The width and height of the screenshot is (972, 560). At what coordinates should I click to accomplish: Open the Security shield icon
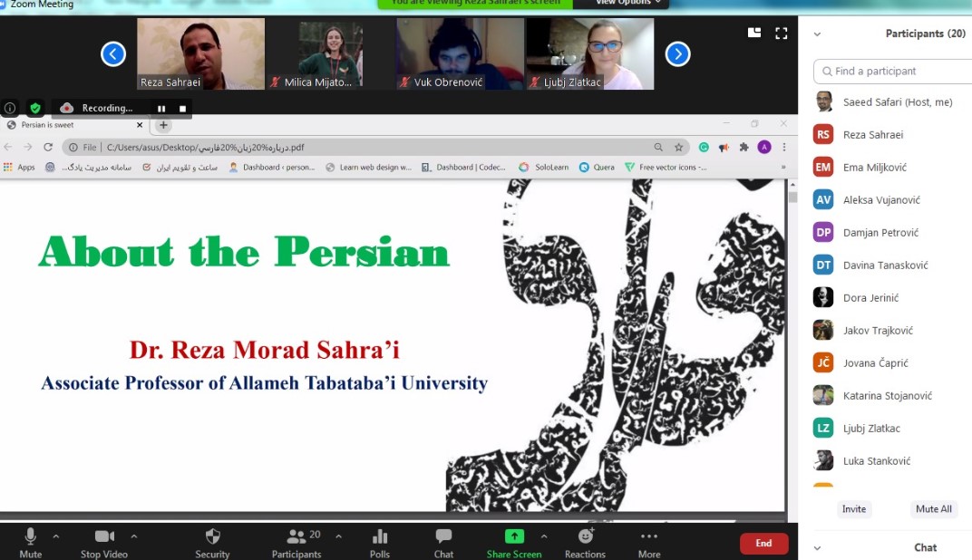coord(212,536)
